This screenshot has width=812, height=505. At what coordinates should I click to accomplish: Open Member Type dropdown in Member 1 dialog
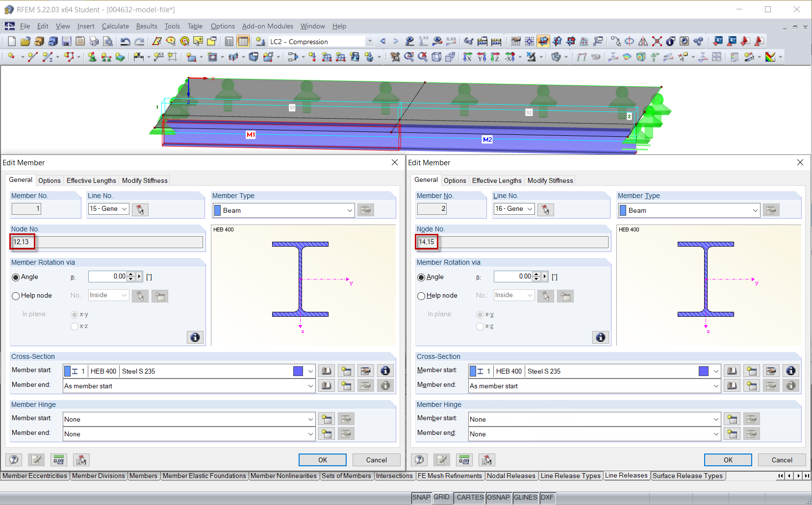coord(350,210)
